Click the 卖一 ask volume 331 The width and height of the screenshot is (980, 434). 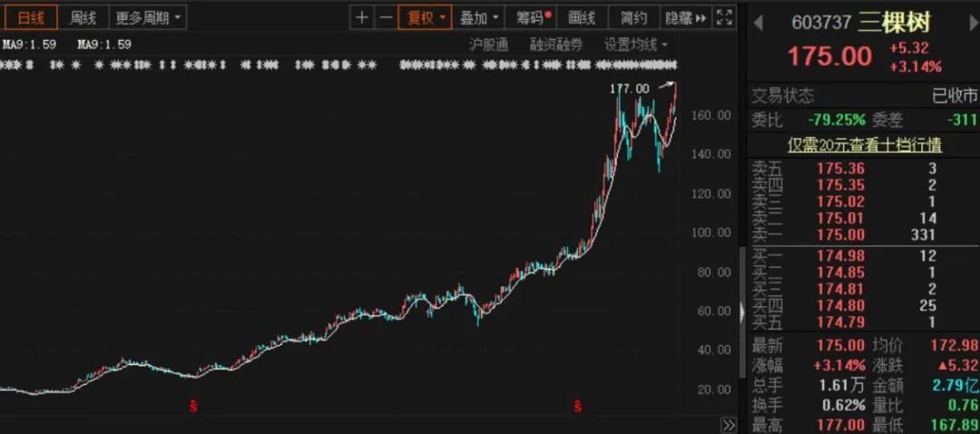(x=923, y=236)
